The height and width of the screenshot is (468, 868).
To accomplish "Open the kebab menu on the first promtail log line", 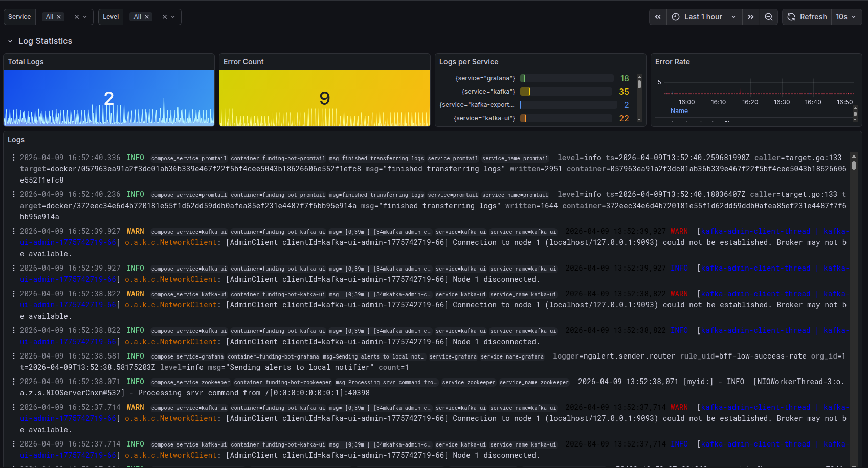I will [13, 158].
